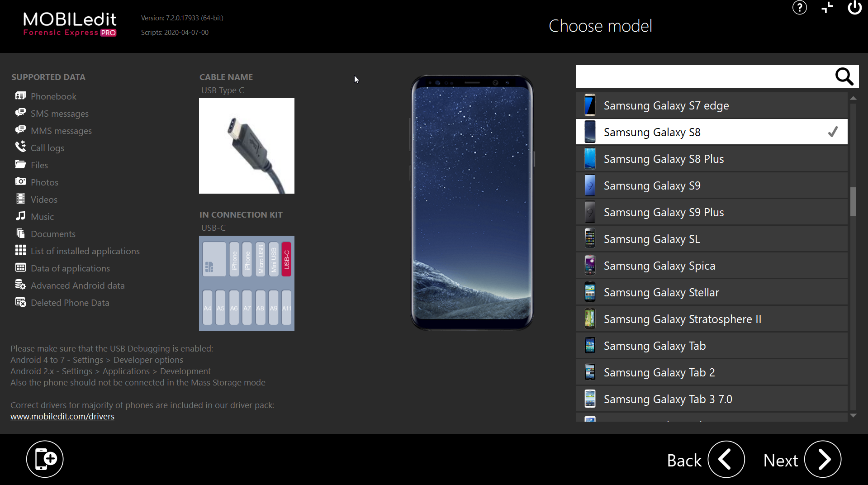Click the Videos film icon
Screen dimensions: 868x485
[20, 199]
